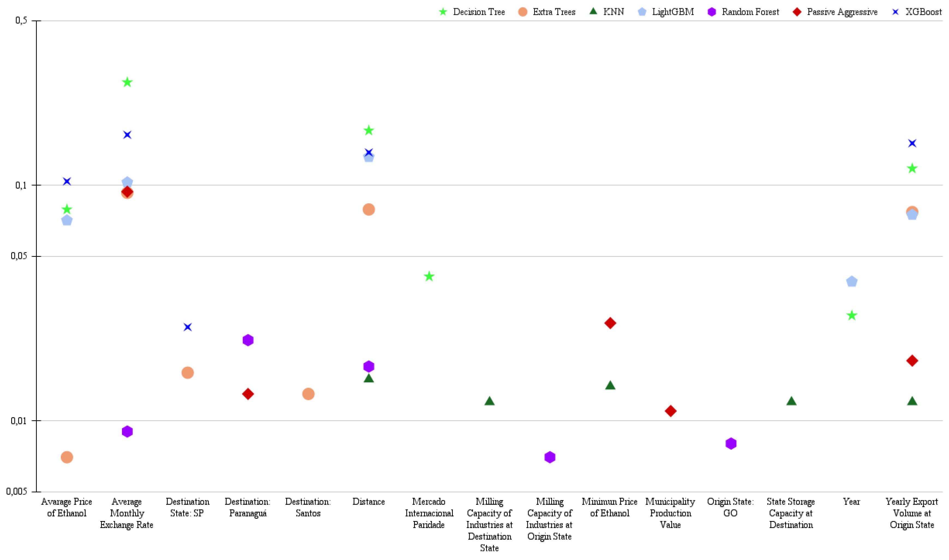Click the Random Forest hexagon at Destination: Paranaguá
The height and width of the screenshot is (560, 949).
248,340
